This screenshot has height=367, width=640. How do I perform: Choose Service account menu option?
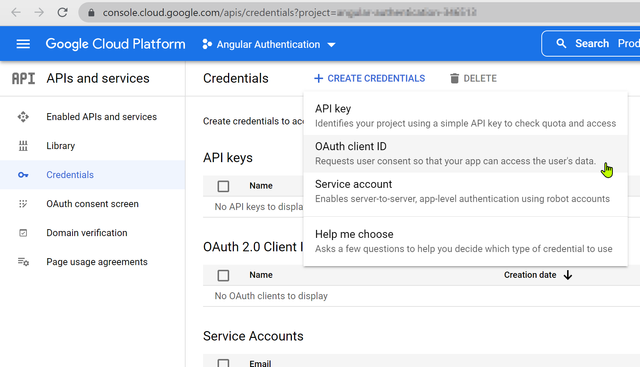465,191
